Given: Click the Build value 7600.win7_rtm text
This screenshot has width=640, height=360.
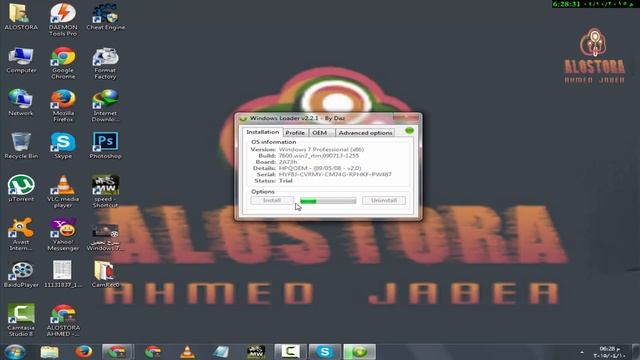Looking at the screenshot, I should tap(318, 156).
